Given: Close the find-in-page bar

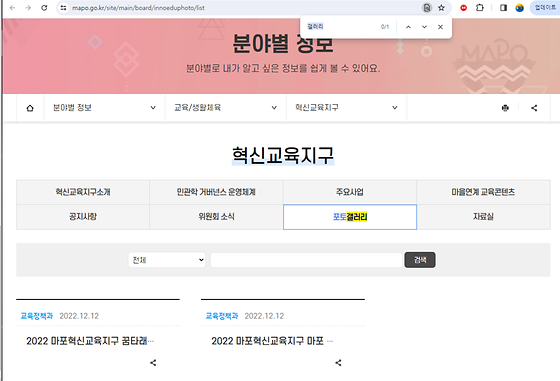Looking at the screenshot, I should pyautogui.click(x=440, y=27).
